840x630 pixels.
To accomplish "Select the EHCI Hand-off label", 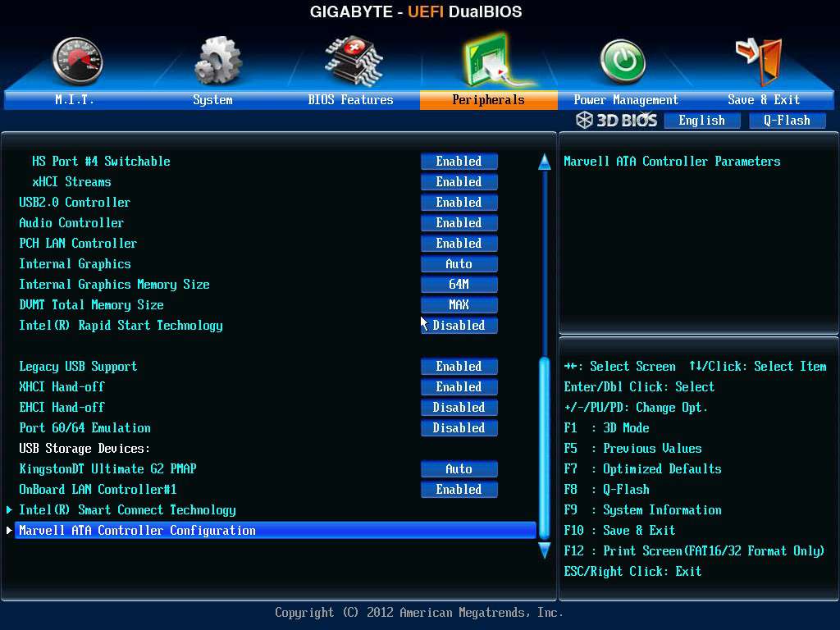I will click(62, 407).
